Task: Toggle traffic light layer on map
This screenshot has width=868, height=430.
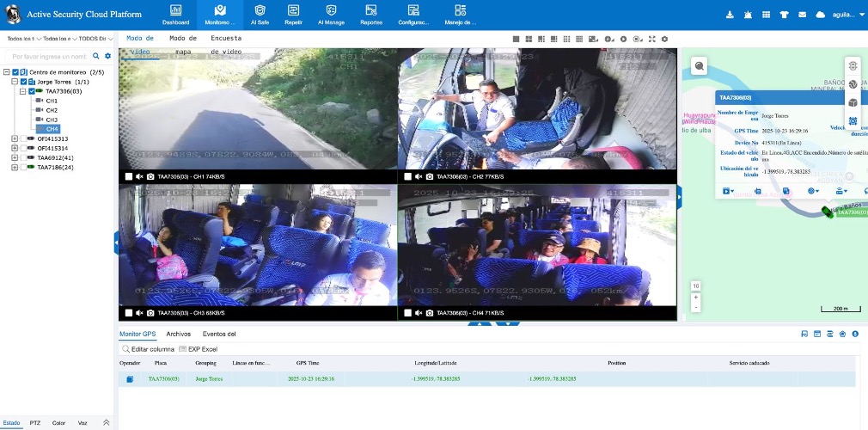Action: click(x=853, y=66)
